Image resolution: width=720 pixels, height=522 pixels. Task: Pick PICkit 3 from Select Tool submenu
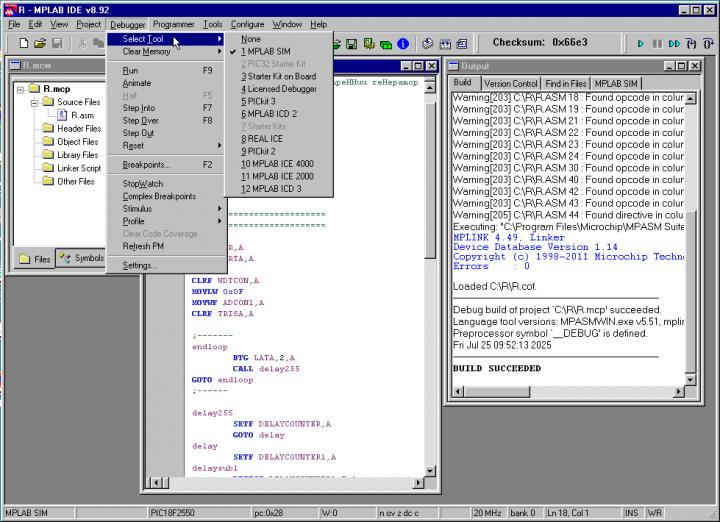point(259,101)
